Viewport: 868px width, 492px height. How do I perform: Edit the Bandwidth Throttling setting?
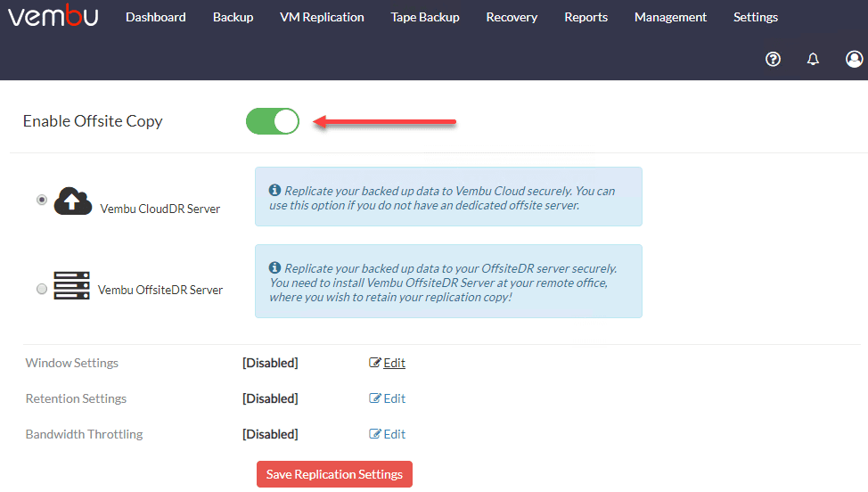click(x=389, y=434)
